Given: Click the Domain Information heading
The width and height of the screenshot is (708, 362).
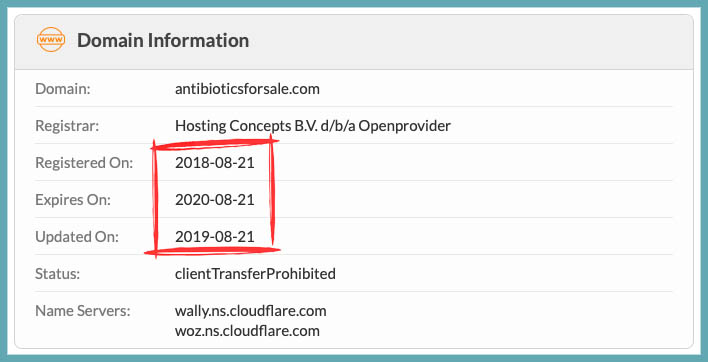Looking at the screenshot, I should [163, 40].
